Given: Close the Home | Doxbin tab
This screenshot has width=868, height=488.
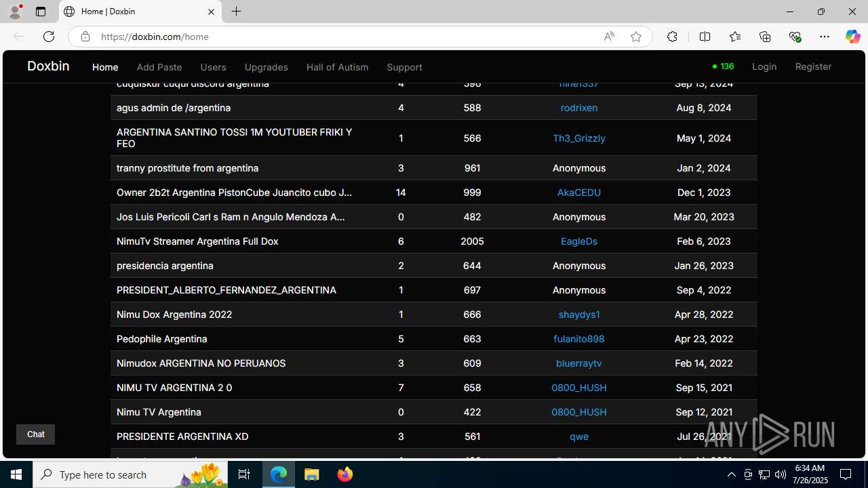Looking at the screenshot, I should pyautogui.click(x=211, y=12).
